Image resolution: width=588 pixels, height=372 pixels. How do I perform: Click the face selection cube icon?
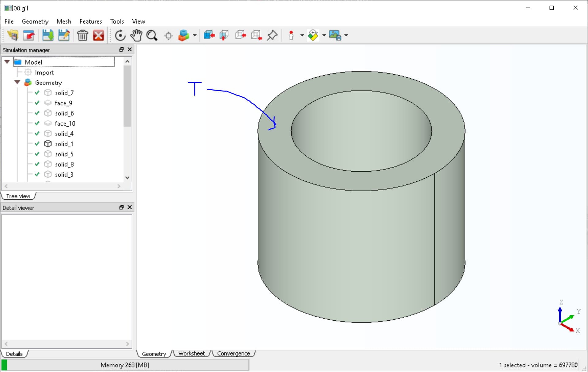tap(224, 35)
